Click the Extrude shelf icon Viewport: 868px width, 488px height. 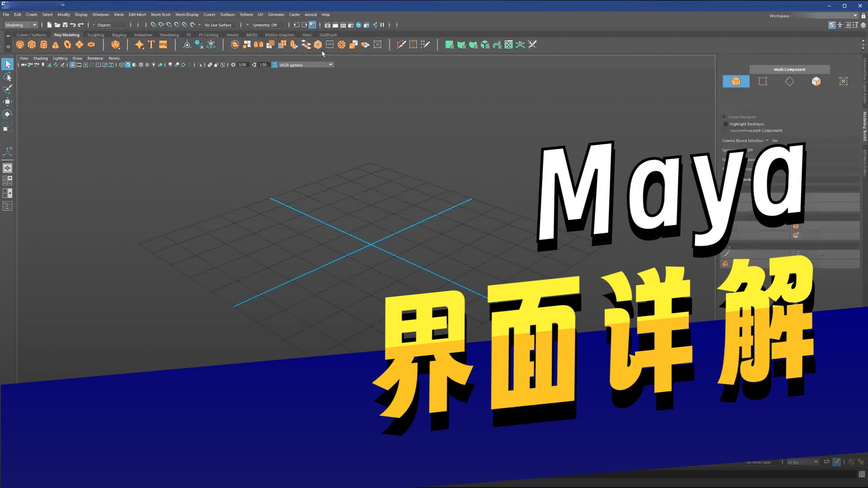pyautogui.click(x=294, y=44)
